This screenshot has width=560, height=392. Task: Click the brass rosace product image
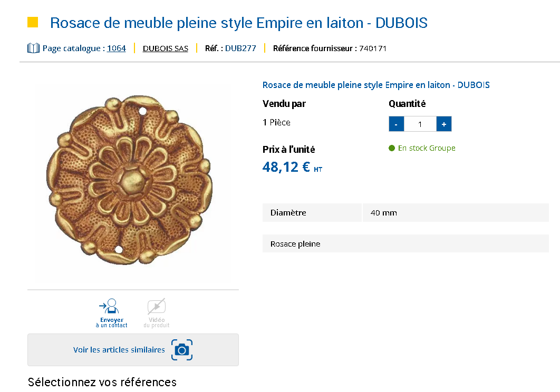pyautogui.click(x=129, y=180)
